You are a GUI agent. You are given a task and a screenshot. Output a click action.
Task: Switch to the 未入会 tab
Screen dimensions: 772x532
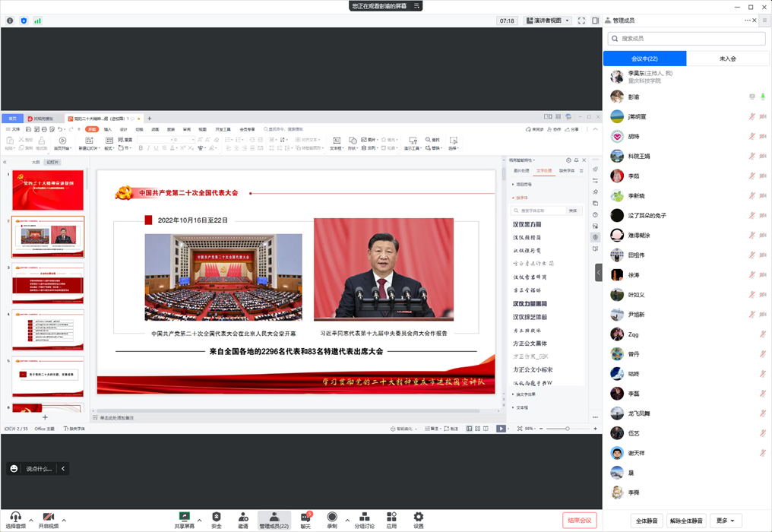coord(727,59)
